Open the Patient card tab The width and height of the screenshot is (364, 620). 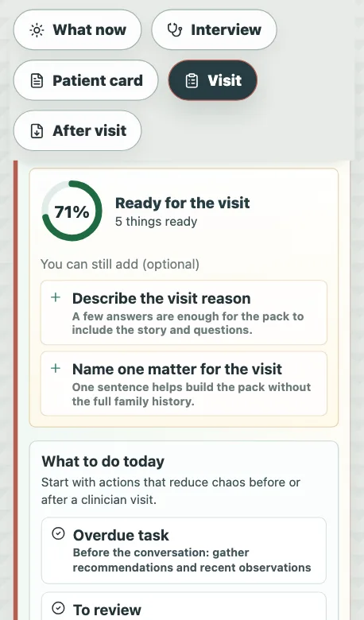86,80
